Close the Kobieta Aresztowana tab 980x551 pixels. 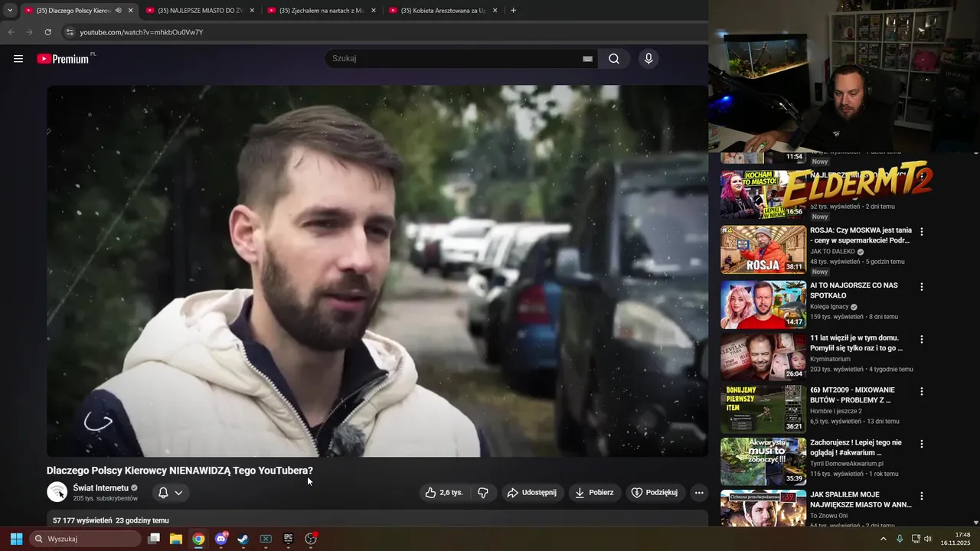pyautogui.click(x=495, y=11)
